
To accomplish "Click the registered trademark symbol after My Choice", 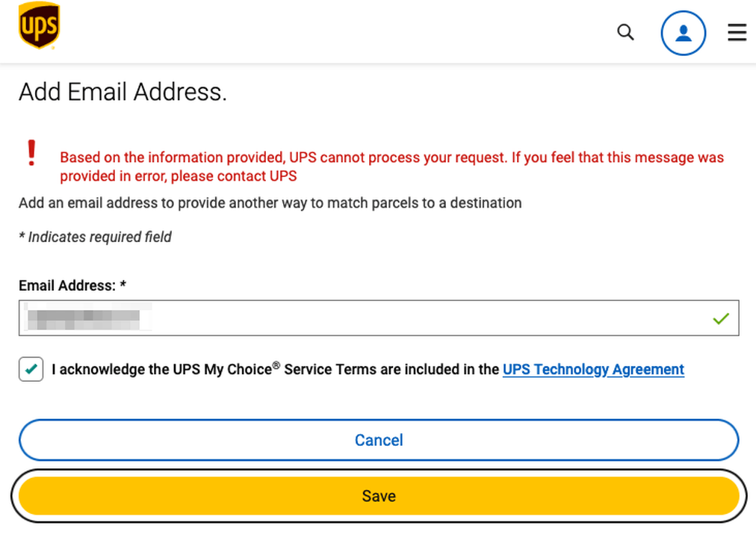I will click(x=276, y=365).
